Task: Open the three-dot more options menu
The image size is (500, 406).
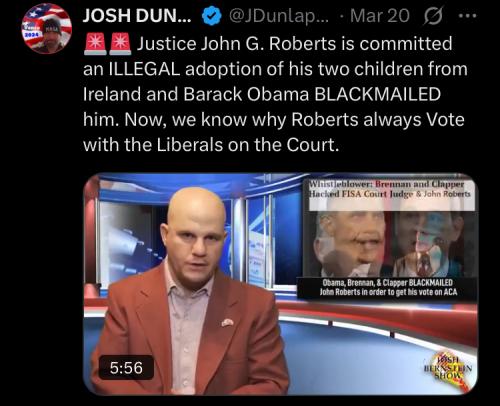Action: tap(468, 15)
